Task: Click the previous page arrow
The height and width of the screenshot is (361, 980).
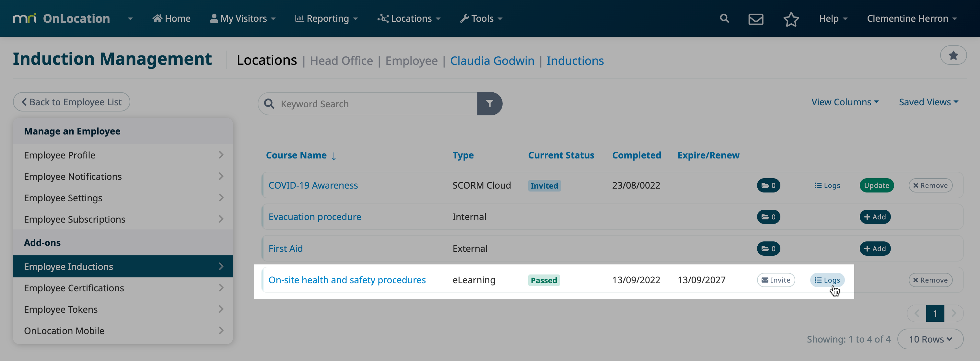Action: click(917, 313)
